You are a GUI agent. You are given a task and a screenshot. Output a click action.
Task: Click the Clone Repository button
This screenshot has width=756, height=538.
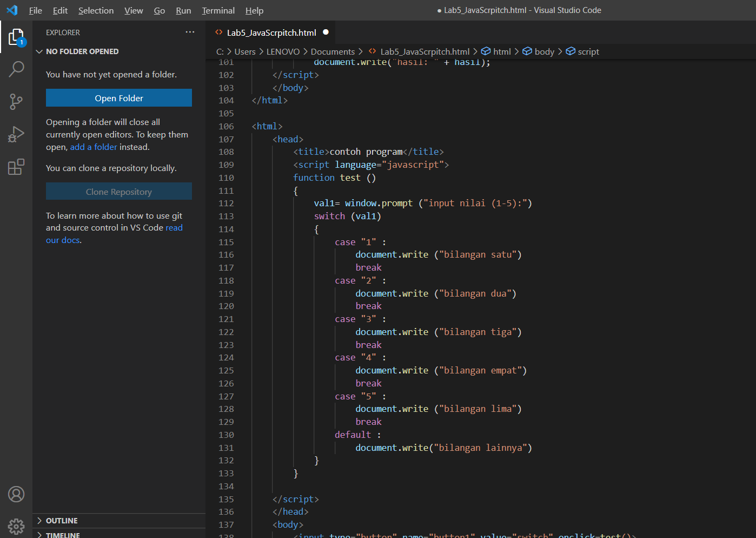coord(118,191)
